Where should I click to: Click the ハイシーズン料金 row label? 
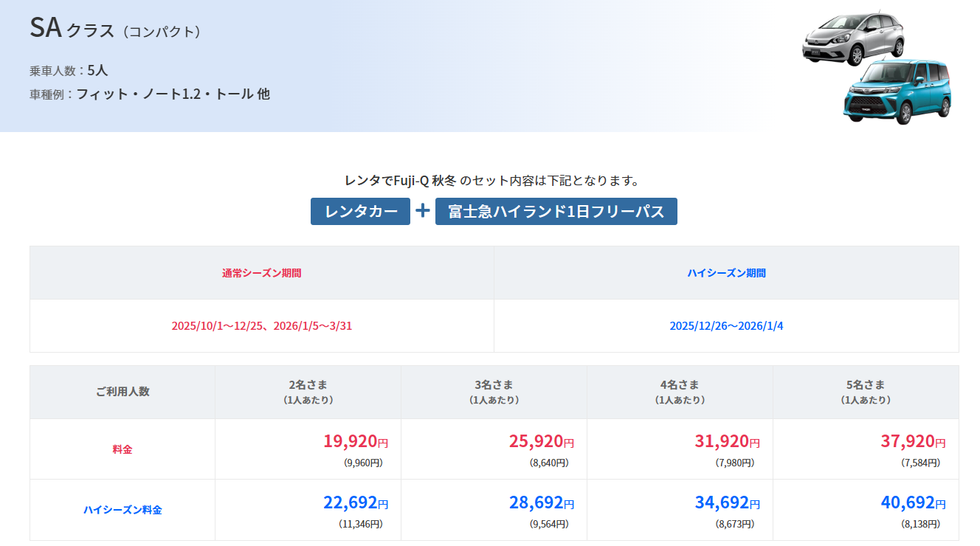point(122,510)
